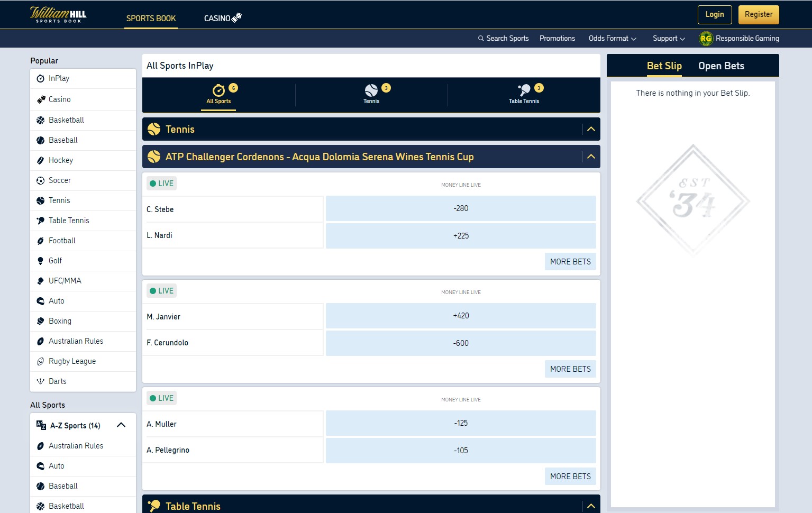Click the search magnifier icon
This screenshot has height=513, width=812.
click(x=481, y=38)
